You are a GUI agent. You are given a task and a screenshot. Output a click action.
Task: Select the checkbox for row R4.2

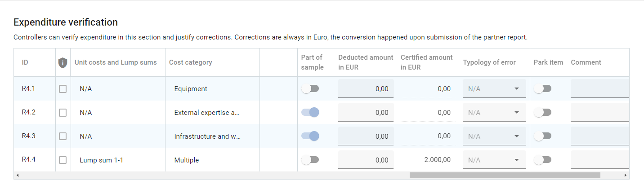[x=63, y=113]
